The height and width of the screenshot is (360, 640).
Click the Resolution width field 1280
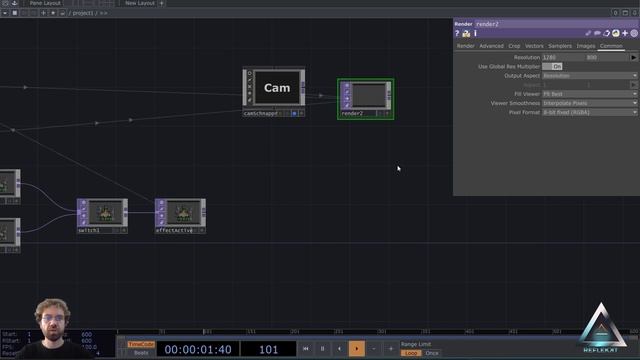point(564,58)
